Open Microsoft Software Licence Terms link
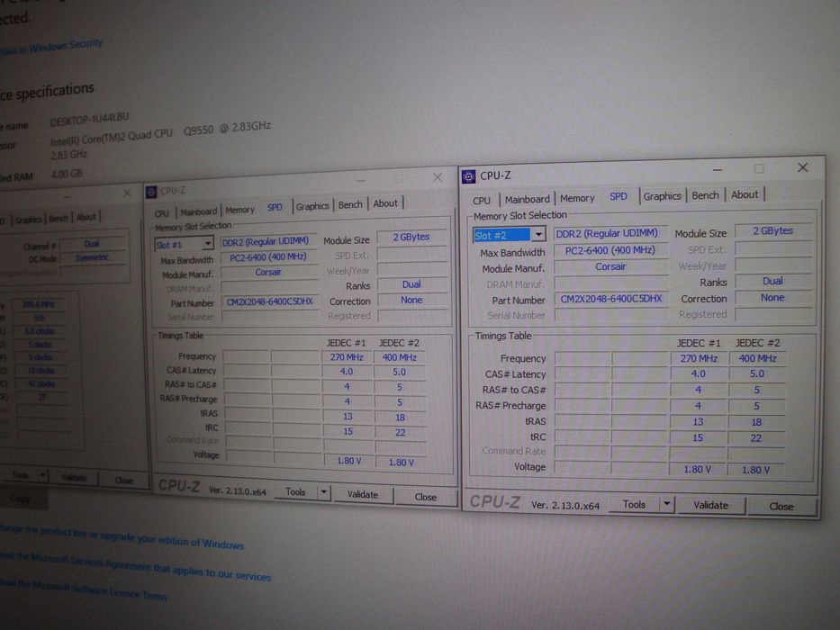This screenshot has height=630, width=840. 84,589
